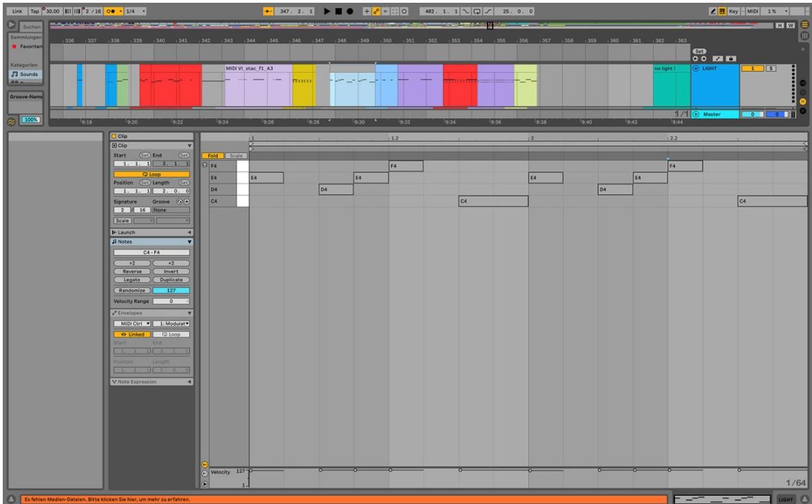Unfold the LIGHT track with its arrow
This screenshot has height=504, width=812.
(695, 69)
